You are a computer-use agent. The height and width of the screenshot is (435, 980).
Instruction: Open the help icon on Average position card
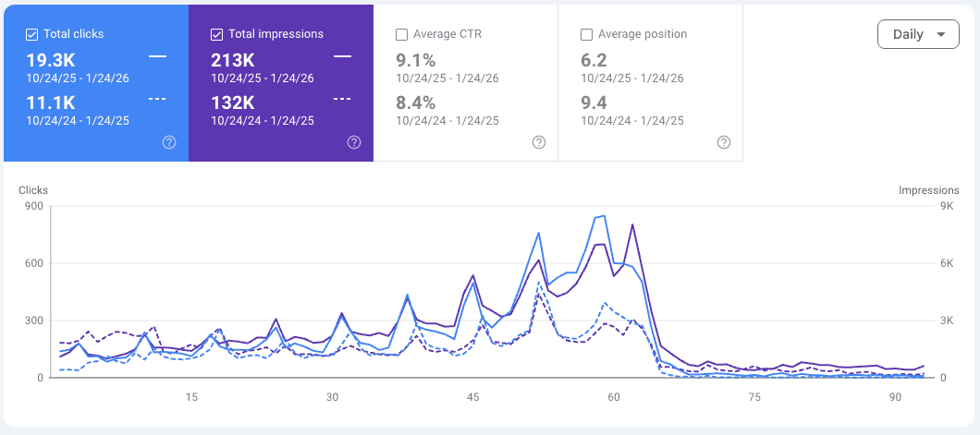[x=724, y=142]
